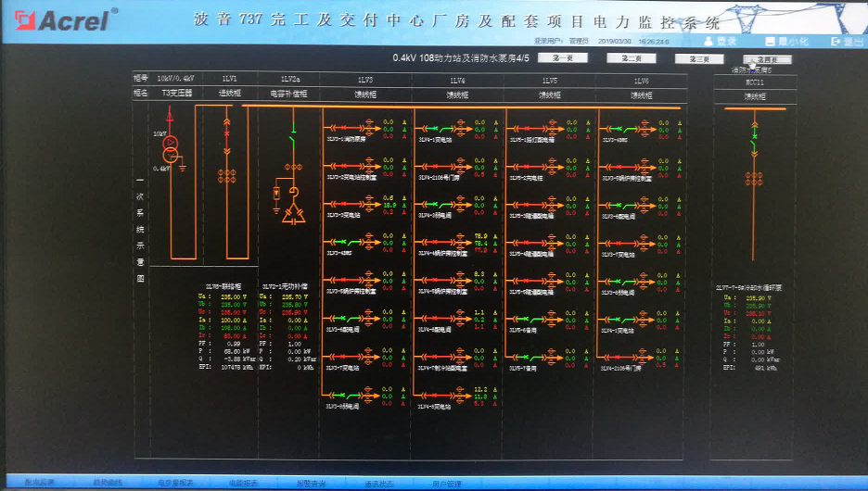
Task: Open the 报警查询 alarm query tab
Action: (x=311, y=484)
